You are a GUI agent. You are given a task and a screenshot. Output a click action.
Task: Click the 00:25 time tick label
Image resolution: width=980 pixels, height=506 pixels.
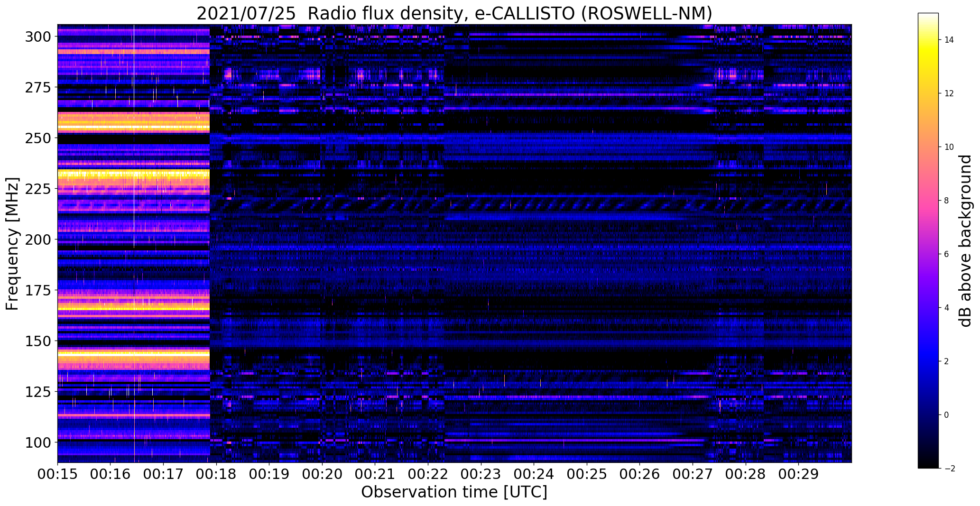point(587,474)
